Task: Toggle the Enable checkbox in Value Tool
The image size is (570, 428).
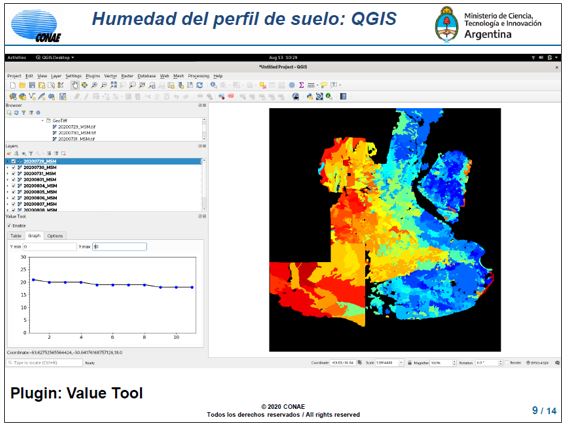Action: [9, 226]
